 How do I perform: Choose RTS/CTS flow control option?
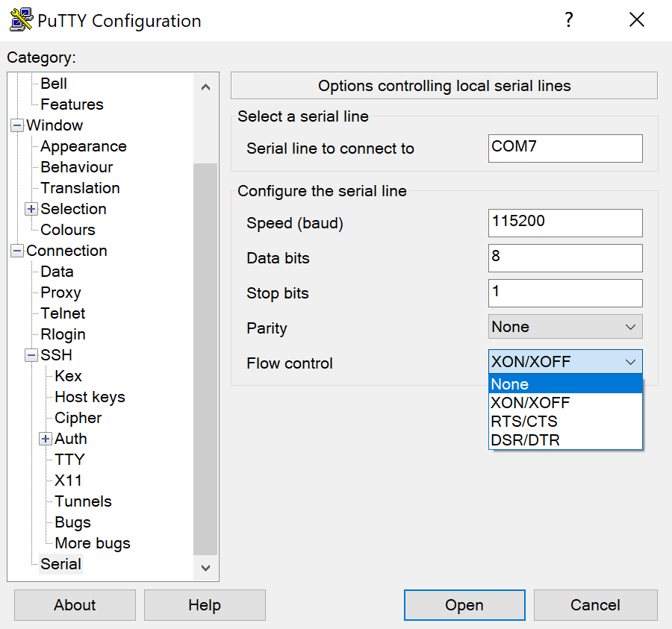point(565,422)
